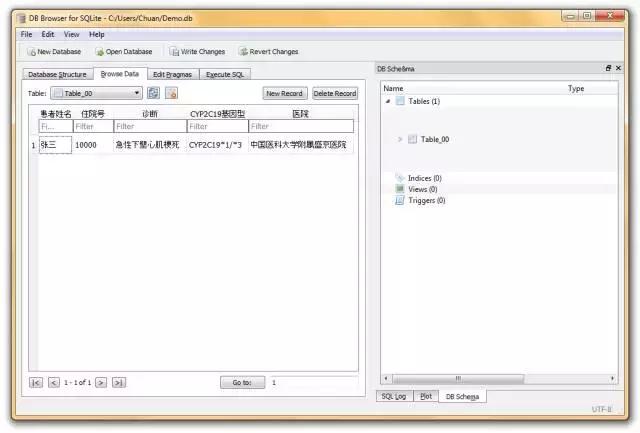Sort by the CYP2C19基因型 column header
This screenshot has width=640, height=433.
tap(218, 114)
